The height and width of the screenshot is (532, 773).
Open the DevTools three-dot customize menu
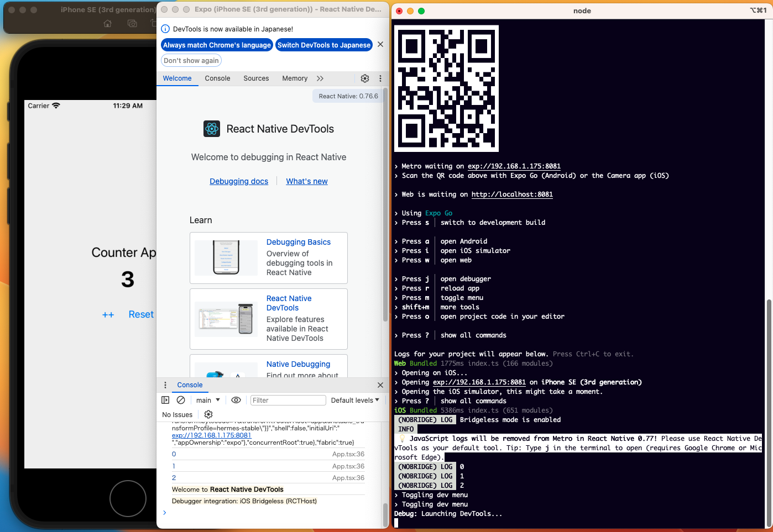tap(380, 78)
